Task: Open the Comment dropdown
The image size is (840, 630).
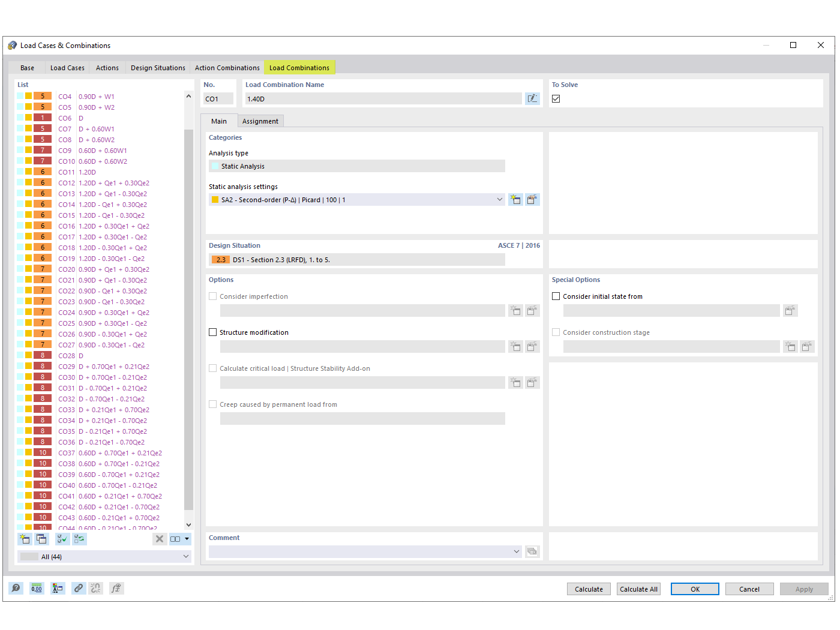Action: coord(517,551)
